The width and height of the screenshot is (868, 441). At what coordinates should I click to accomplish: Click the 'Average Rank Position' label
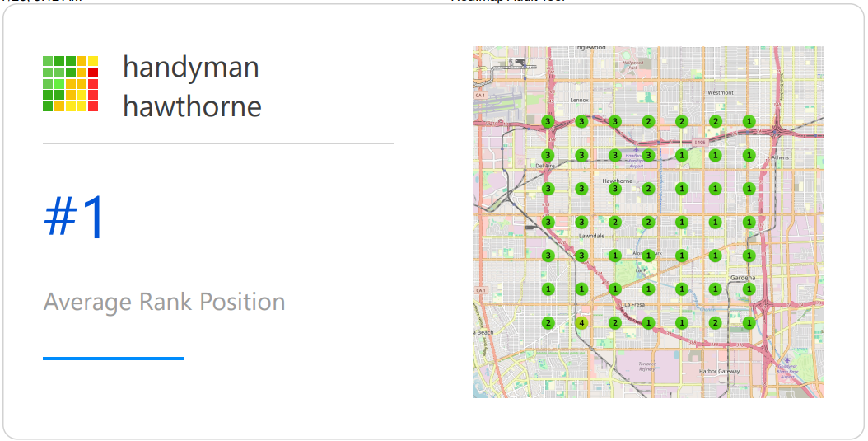[165, 302]
